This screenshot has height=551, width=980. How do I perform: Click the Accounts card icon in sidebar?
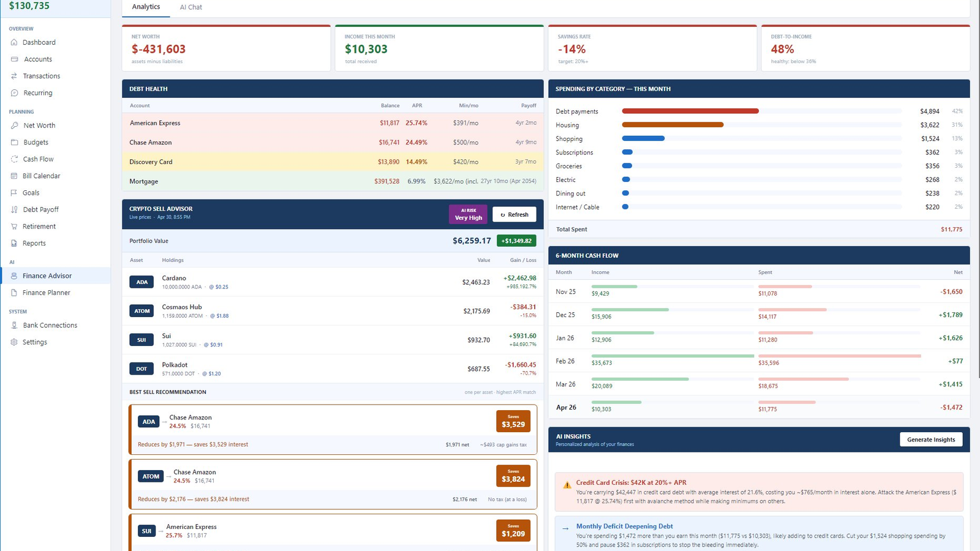coord(14,59)
